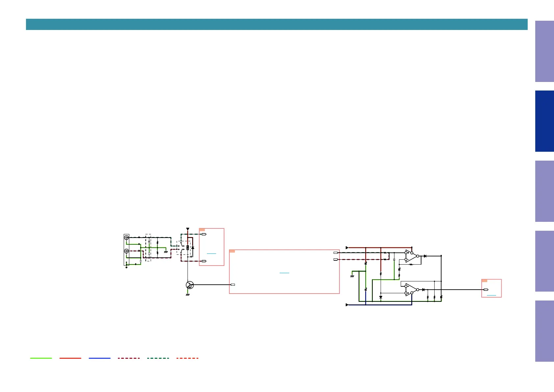The image size is (554, 392).
Task: Open the dark blue active side tab
Action: point(544,121)
